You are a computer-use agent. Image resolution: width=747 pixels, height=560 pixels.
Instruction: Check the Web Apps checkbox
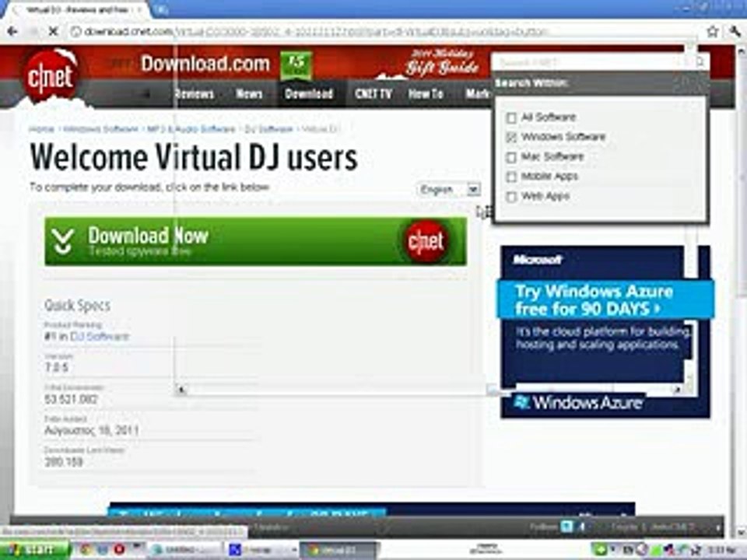(511, 197)
